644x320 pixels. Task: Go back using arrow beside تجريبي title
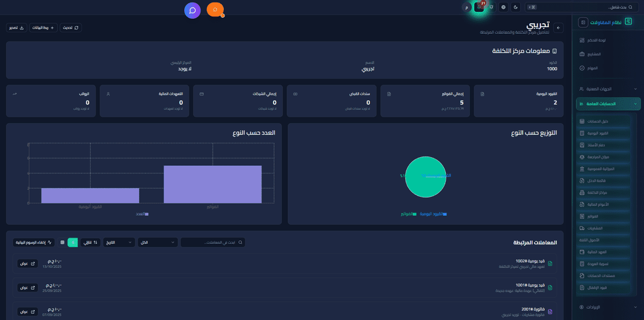click(558, 28)
